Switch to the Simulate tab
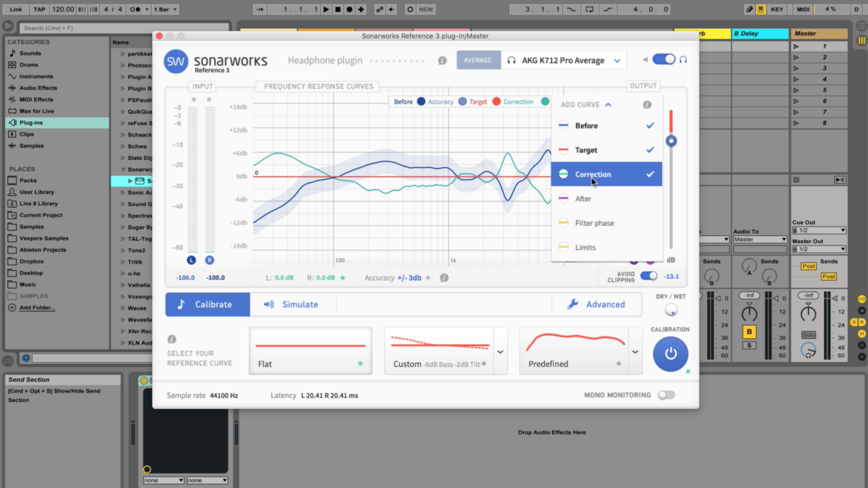The width and height of the screenshot is (868, 488). 291,305
